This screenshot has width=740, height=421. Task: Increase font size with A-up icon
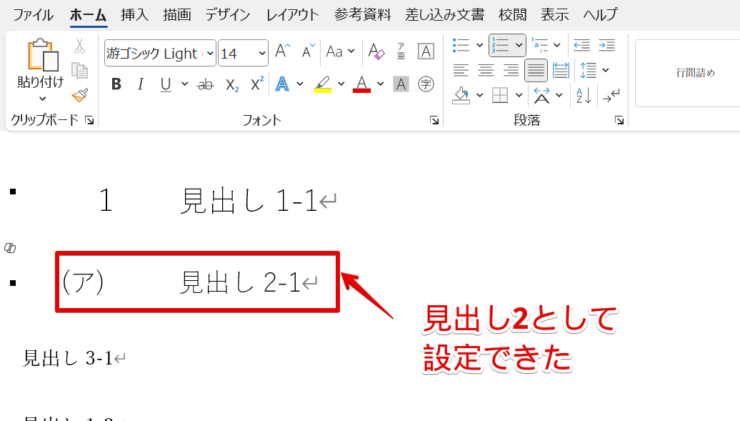tap(283, 51)
